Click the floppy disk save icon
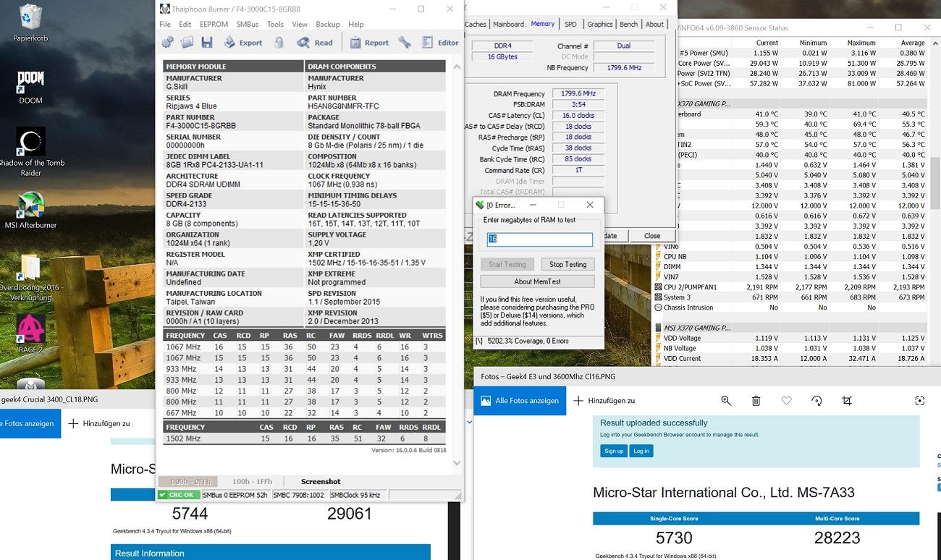 [207, 43]
